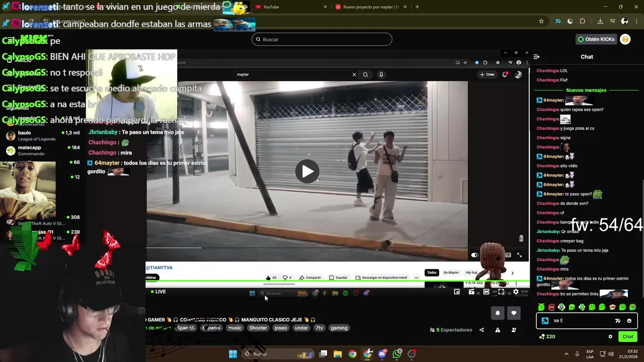This screenshot has width=644, height=362.
Task: Click the dislike thumbs-down button
Action: [287, 278]
